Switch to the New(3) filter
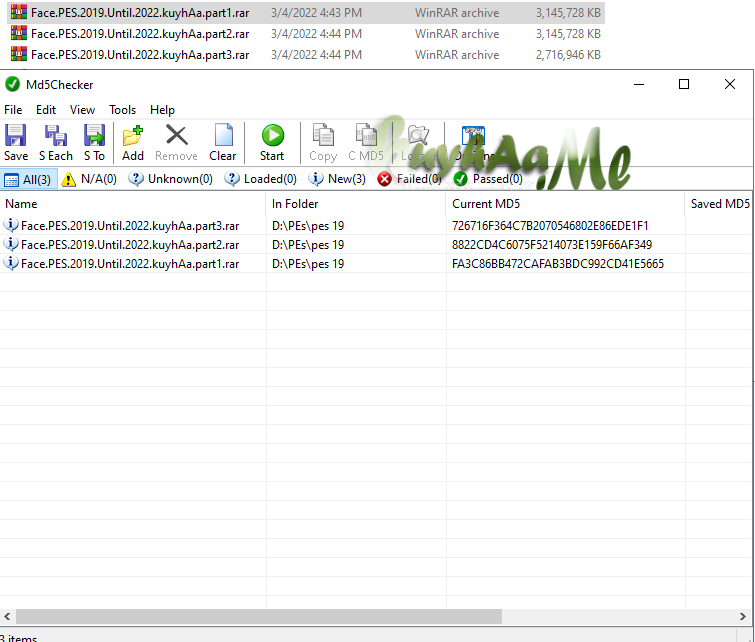 (x=337, y=179)
